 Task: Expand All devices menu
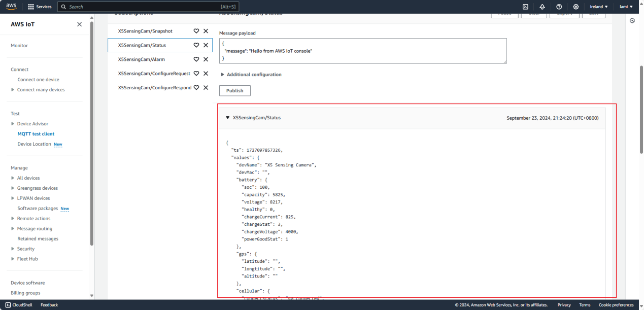pyautogui.click(x=13, y=178)
